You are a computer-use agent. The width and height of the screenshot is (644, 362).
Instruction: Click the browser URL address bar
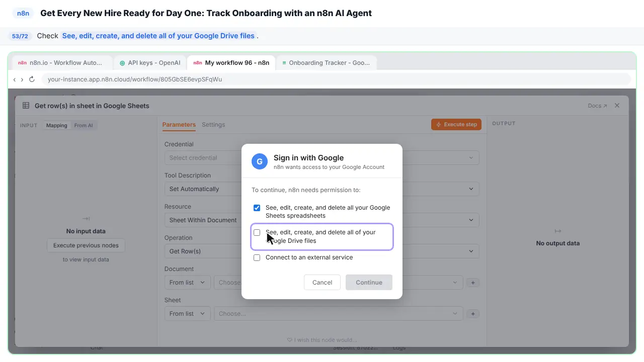pyautogui.click(x=336, y=79)
